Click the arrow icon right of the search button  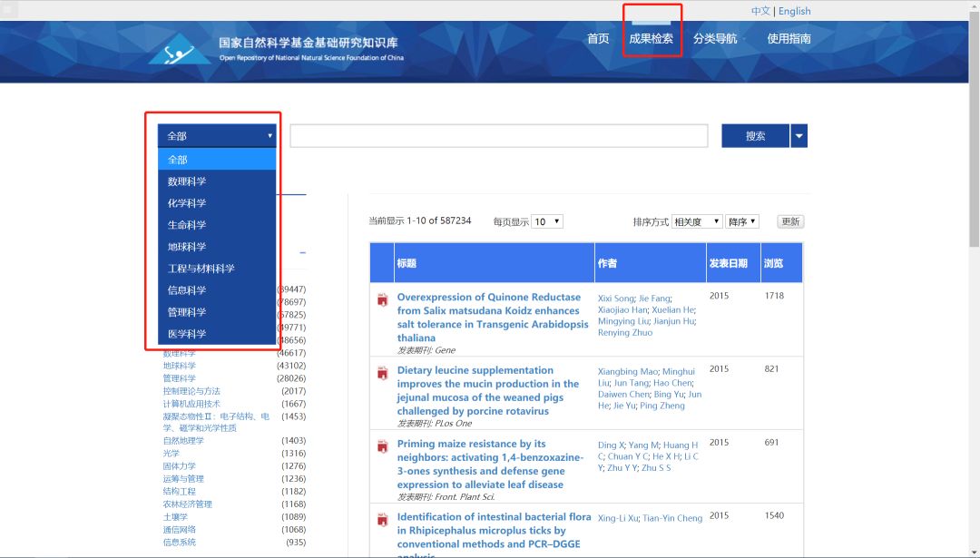799,135
